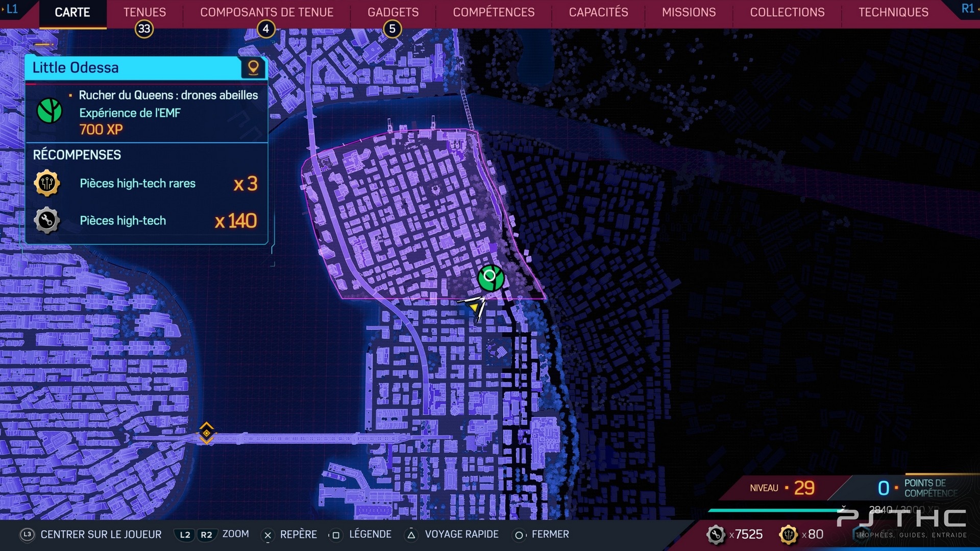Click CENTRER SUR LE JOUEUR
The image size is (980, 551).
tap(101, 534)
